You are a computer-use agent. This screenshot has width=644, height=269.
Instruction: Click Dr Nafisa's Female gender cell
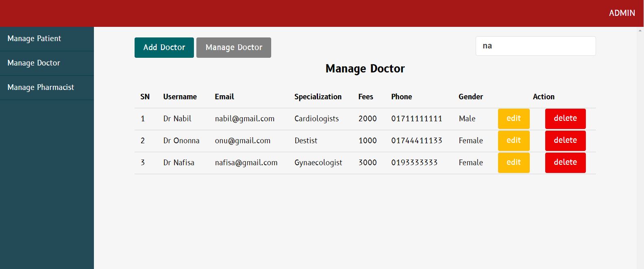(471, 163)
